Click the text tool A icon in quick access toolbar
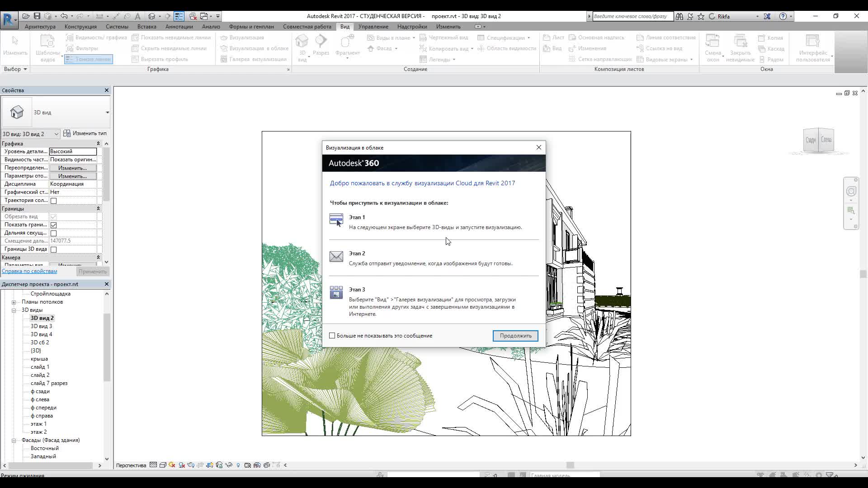Image resolution: width=868 pixels, height=488 pixels. click(137, 16)
